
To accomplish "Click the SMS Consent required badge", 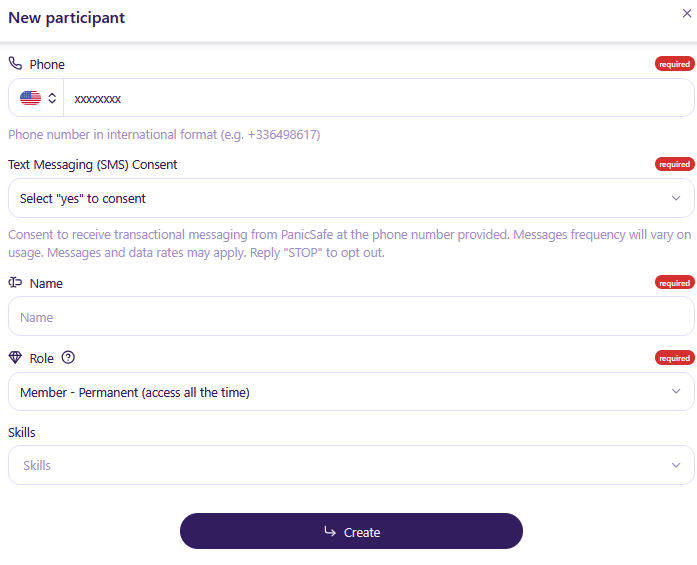I will pyautogui.click(x=674, y=164).
